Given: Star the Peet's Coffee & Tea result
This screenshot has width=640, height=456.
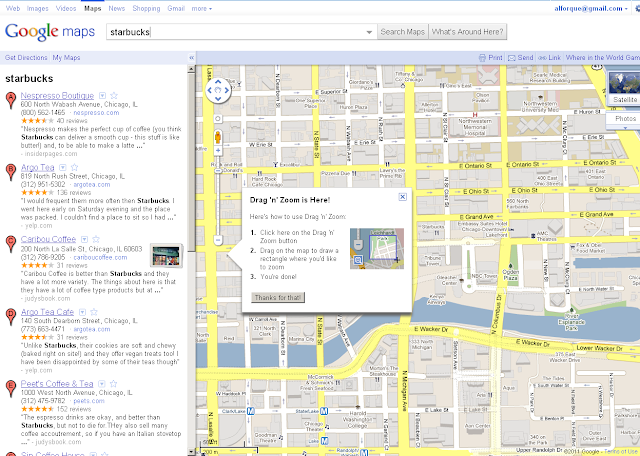Looking at the screenshot, I should pyautogui.click(x=113, y=384).
